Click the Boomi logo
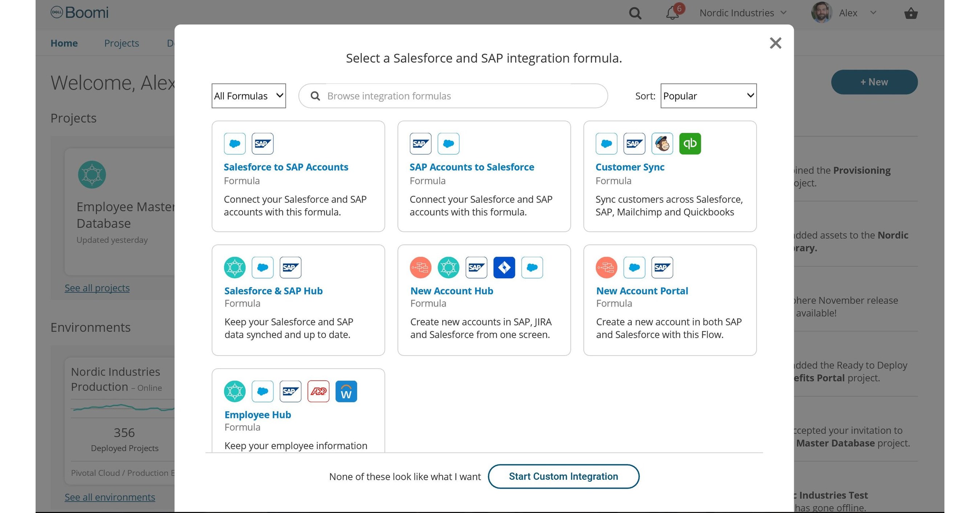980x513 pixels. 80,13
